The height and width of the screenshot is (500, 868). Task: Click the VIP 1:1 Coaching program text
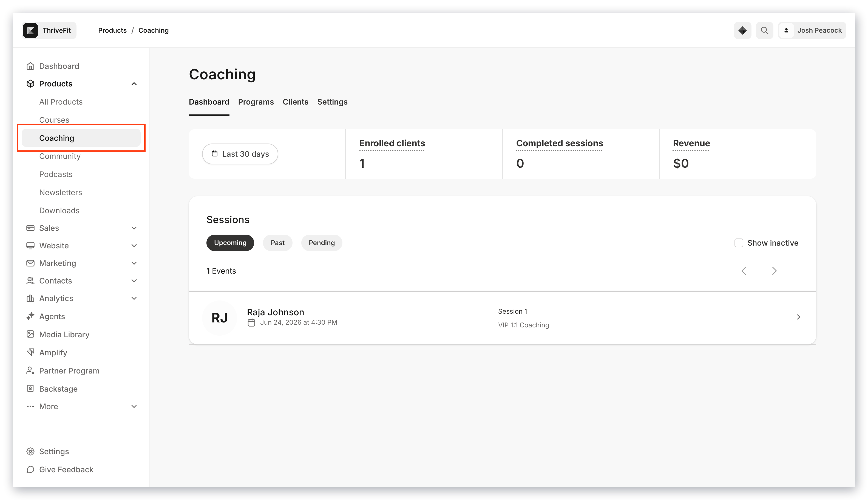[524, 325]
